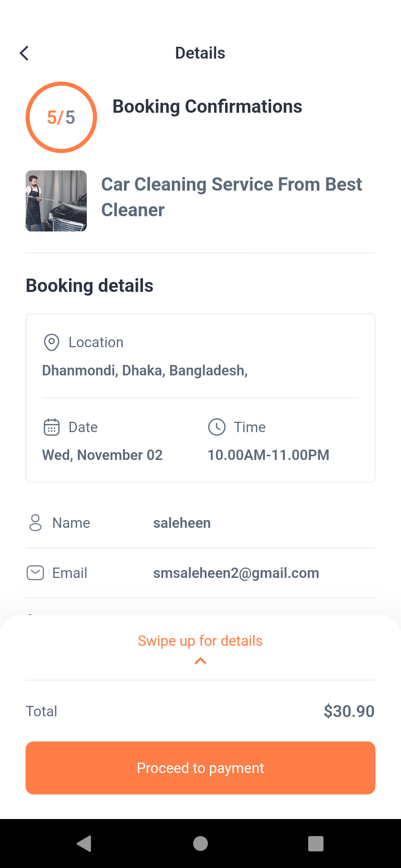Image resolution: width=401 pixels, height=868 pixels.
Task: Click the calendar date icon
Action: [x=52, y=427]
